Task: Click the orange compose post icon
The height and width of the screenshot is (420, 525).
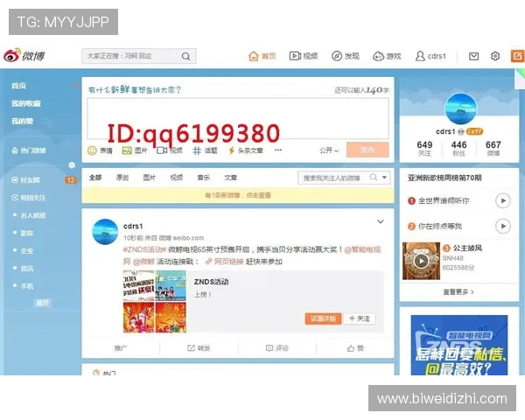Action: click(x=517, y=56)
